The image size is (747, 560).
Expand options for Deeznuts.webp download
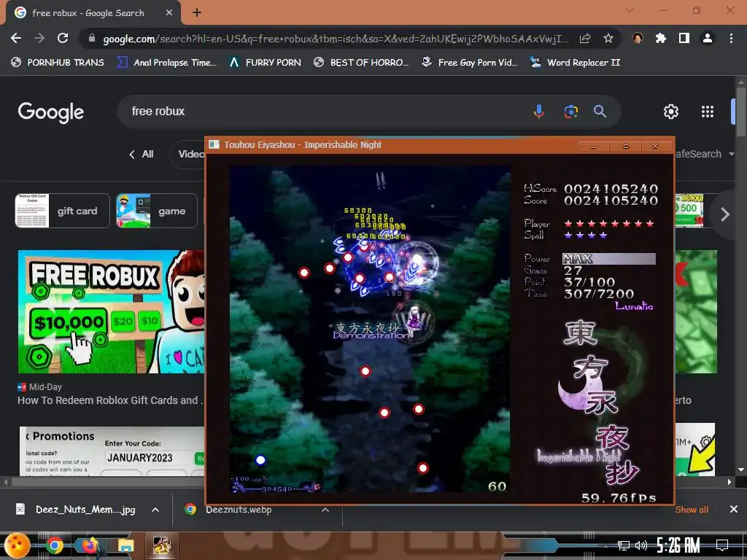point(325,510)
